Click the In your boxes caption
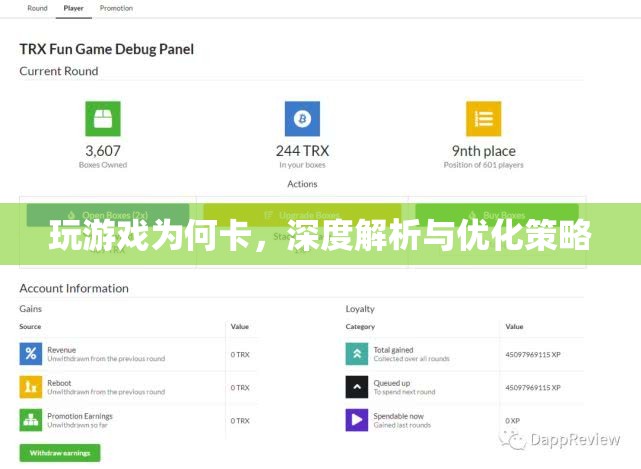Viewport: 641px width, 469px height. point(303,165)
